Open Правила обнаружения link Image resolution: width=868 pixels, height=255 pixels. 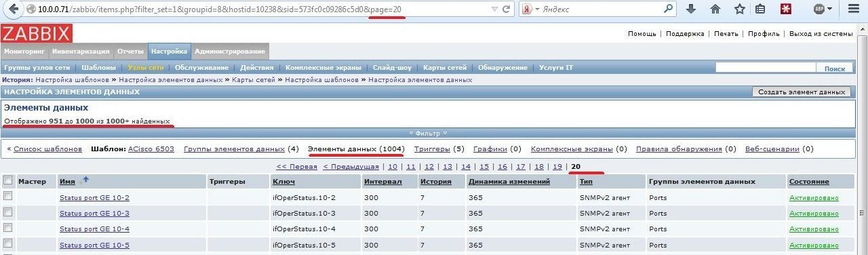click(679, 149)
